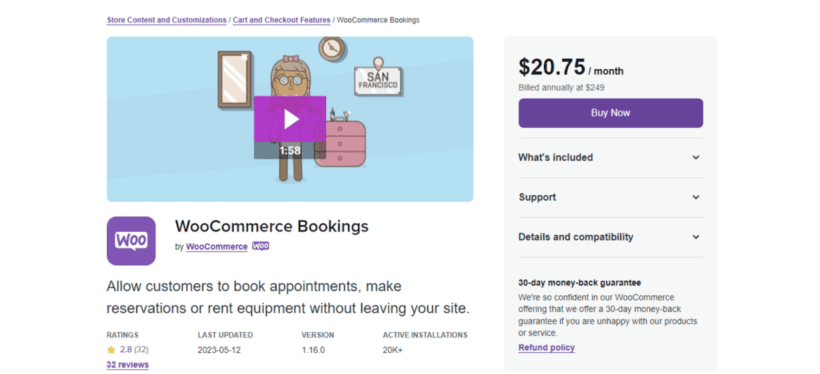Screen dimensions: 820x374
Task: Expand Details and compatibility section
Action: click(610, 237)
